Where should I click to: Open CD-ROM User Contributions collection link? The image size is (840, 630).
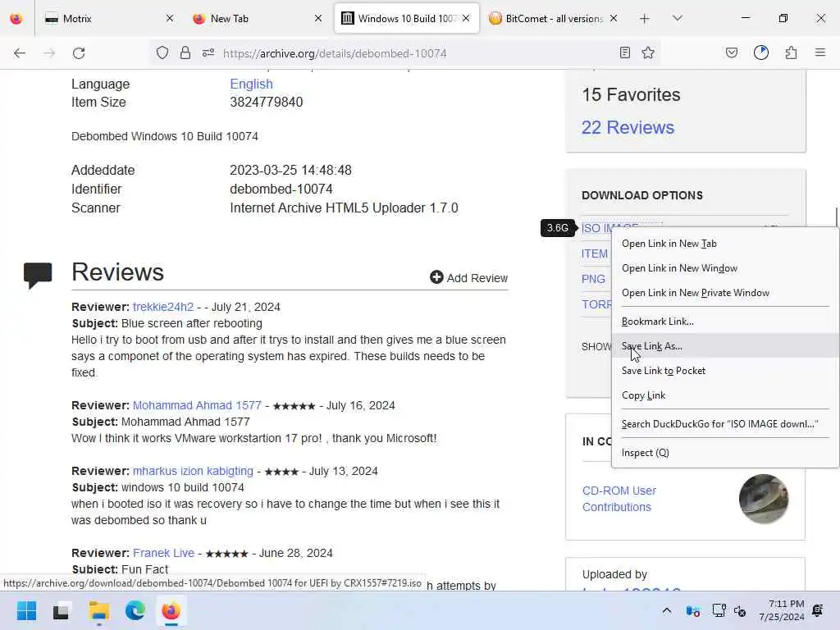[619, 499]
